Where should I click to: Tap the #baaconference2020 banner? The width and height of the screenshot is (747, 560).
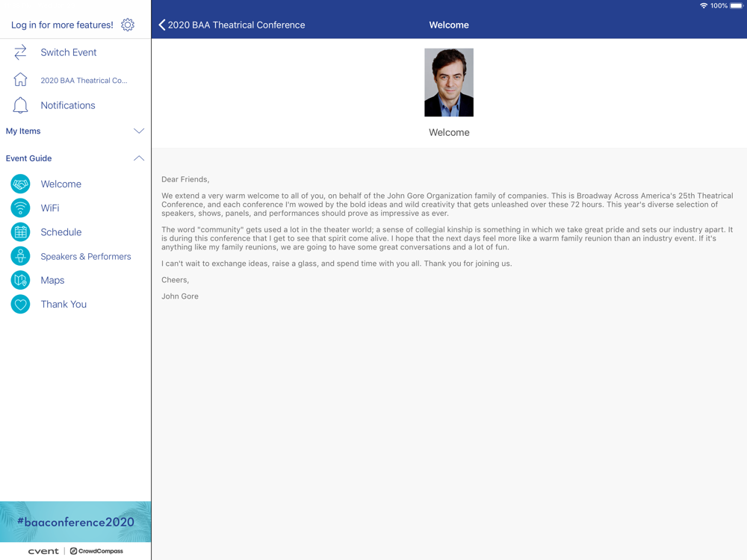[x=75, y=522]
